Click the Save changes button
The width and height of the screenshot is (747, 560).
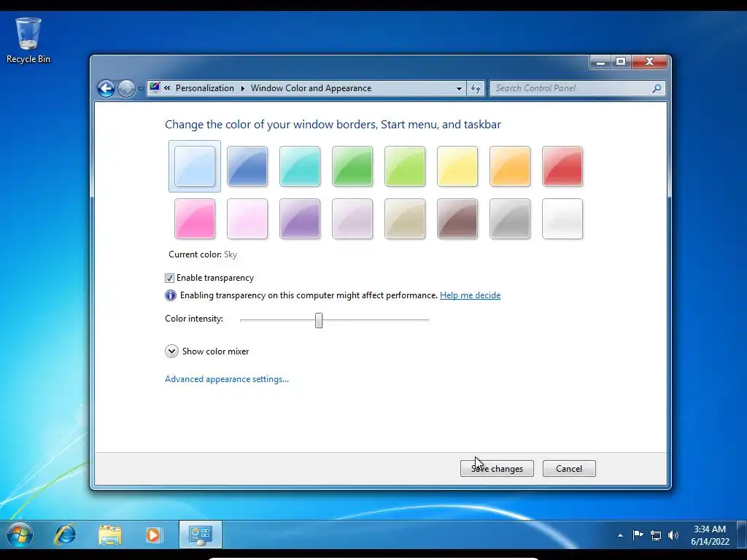tap(497, 469)
